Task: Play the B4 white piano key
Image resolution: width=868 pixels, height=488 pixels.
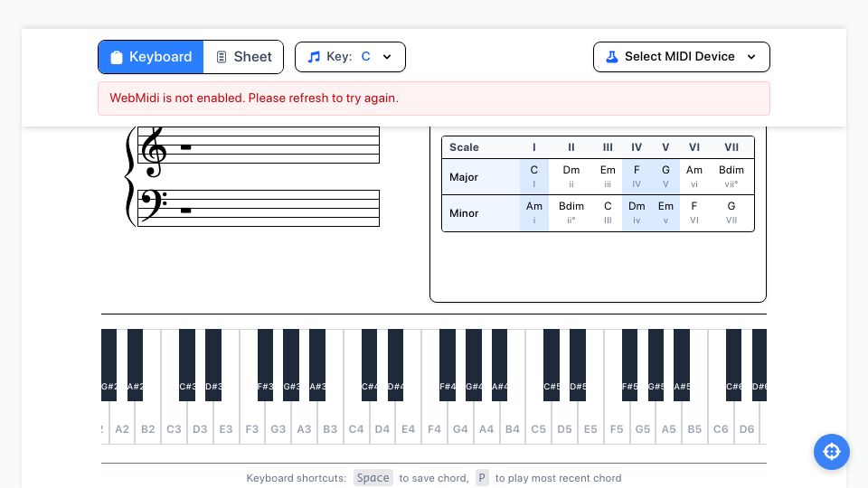Action: coord(512,423)
